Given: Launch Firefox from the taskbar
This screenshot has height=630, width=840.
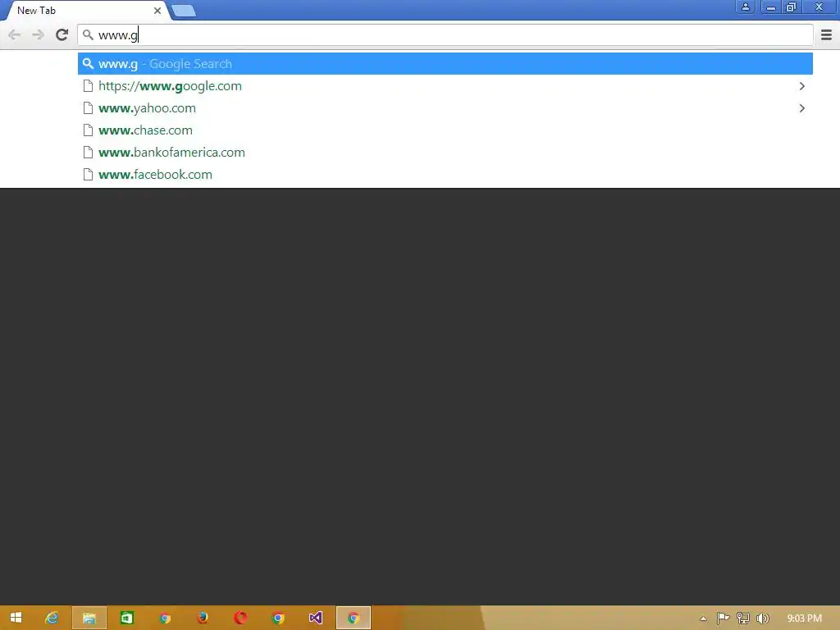Looking at the screenshot, I should click(x=203, y=618).
